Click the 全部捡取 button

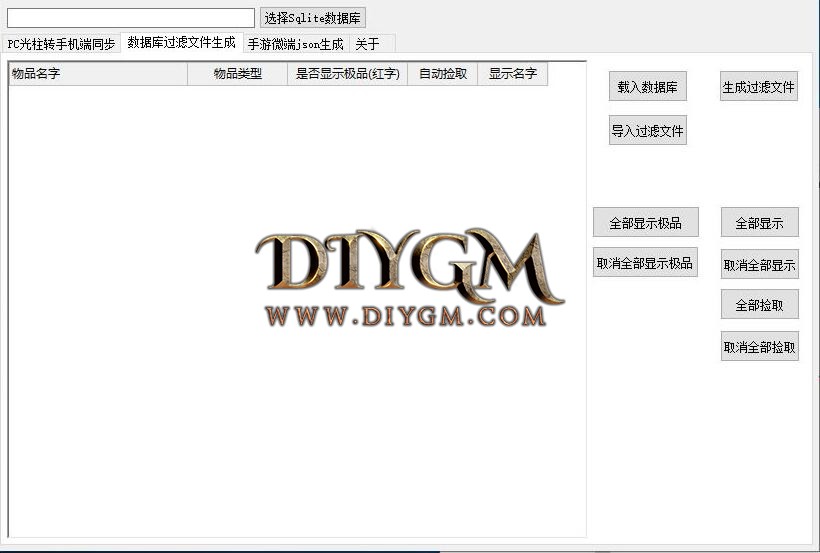[759, 304]
